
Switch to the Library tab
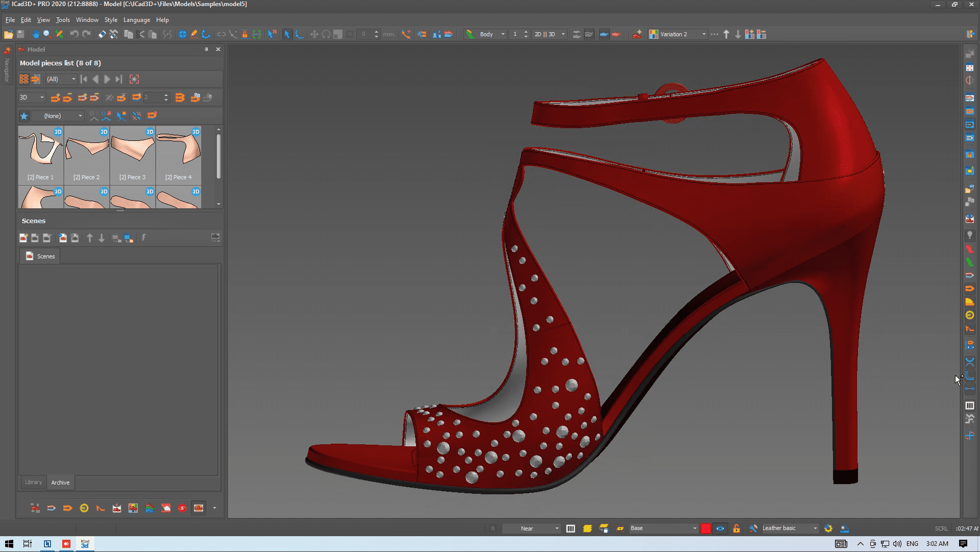(x=34, y=482)
